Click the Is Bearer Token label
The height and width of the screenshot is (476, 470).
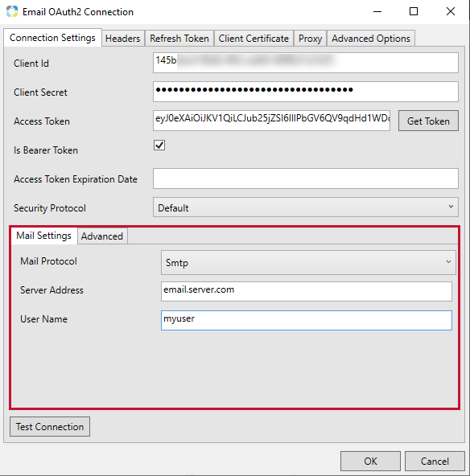(x=46, y=150)
